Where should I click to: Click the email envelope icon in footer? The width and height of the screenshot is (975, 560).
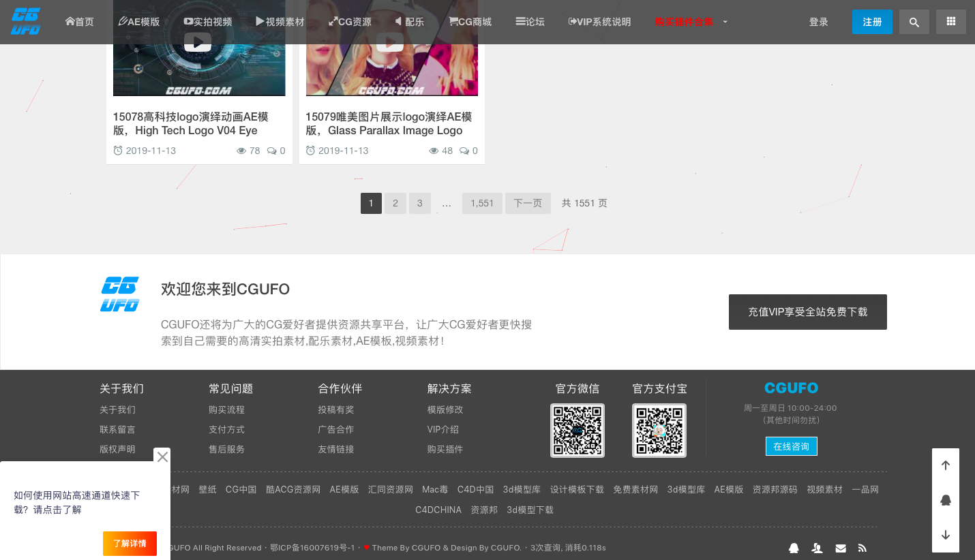click(841, 548)
